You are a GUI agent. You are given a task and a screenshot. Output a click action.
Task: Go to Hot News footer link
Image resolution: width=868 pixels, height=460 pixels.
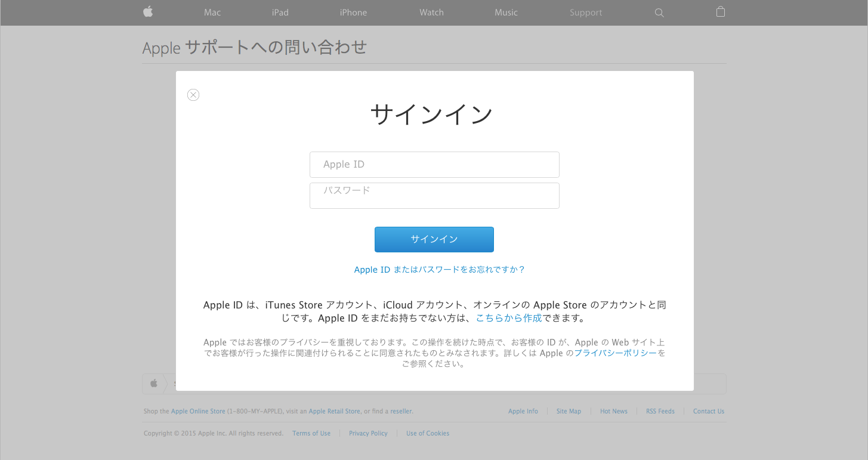tap(614, 411)
